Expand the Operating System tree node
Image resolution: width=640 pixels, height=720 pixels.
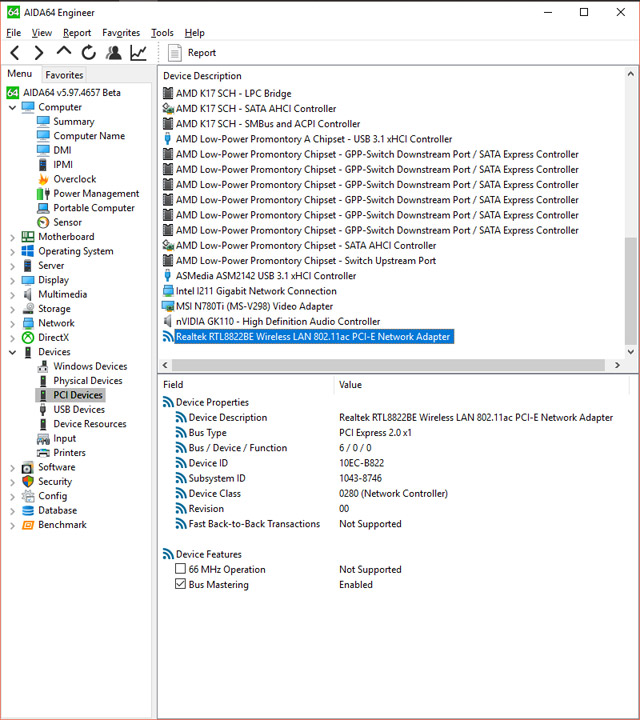(x=12, y=252)
